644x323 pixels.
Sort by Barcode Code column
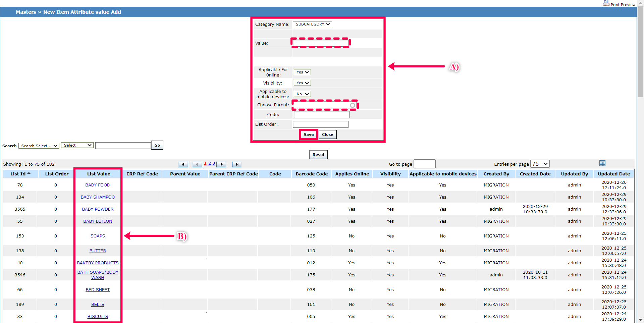(x=312, y=174)
